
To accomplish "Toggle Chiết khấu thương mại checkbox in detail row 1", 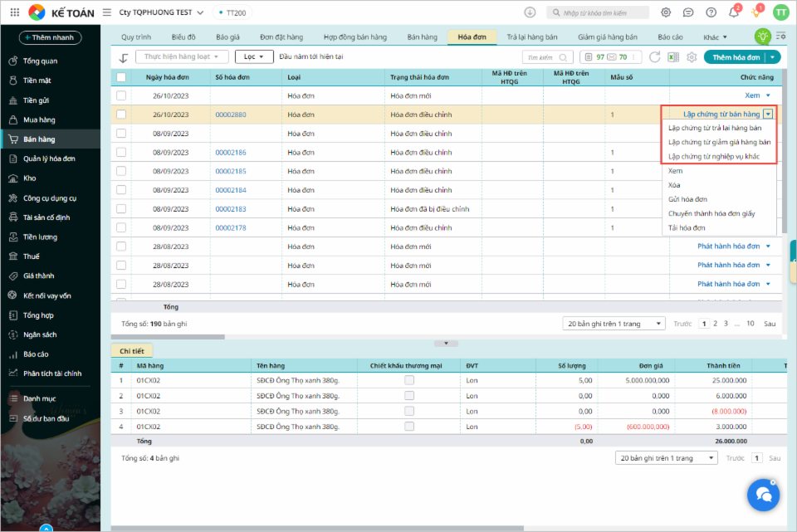I will click(x=409, y=380).
